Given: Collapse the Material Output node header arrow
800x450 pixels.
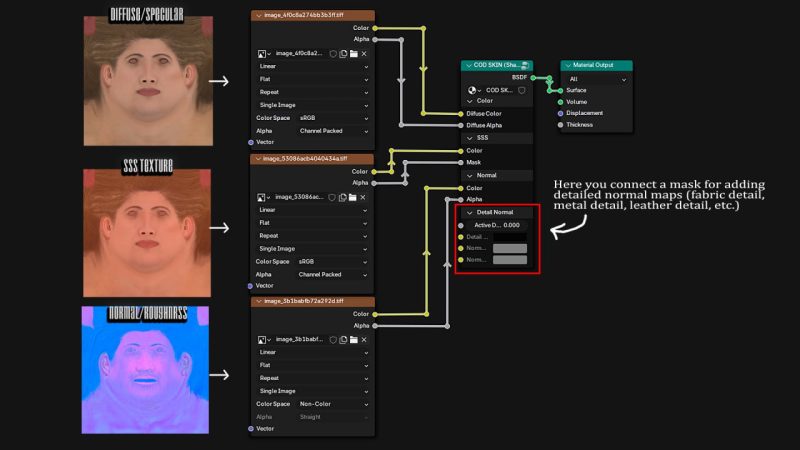Looking at the screenshot, I should [x=566, y=65].
